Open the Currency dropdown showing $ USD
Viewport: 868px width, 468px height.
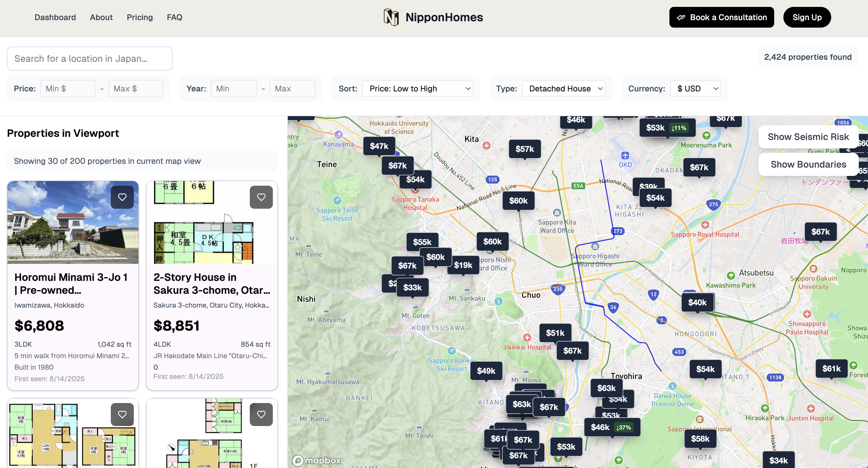point(695,88)
